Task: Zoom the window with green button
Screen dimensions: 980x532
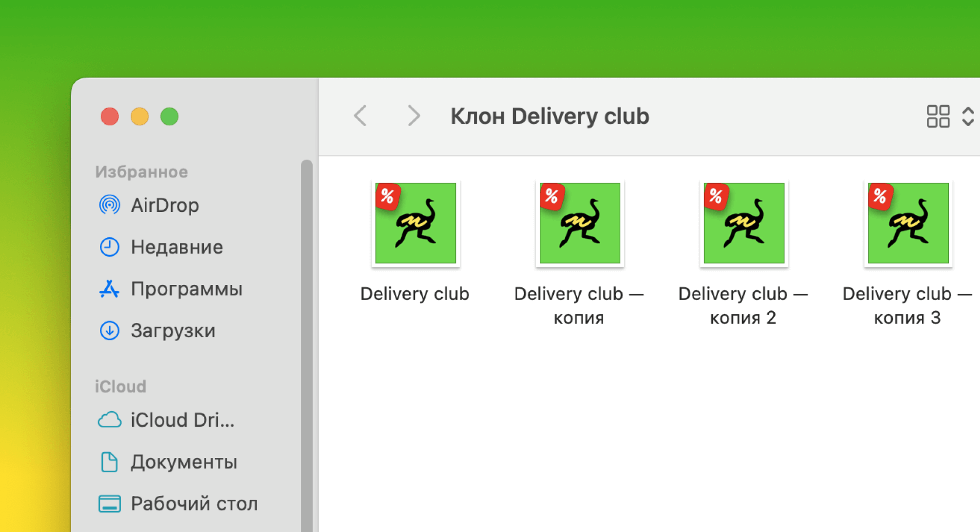Action: (170, 116)
